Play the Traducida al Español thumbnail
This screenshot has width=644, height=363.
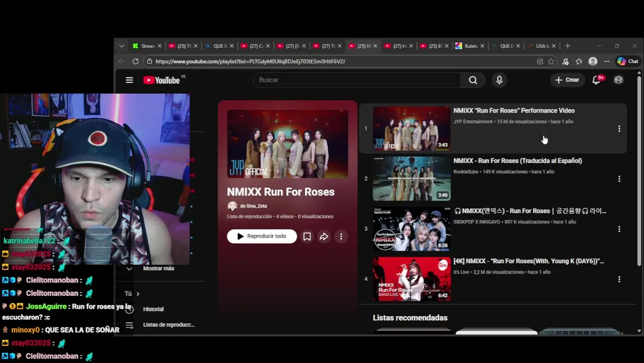coord(412,179)
